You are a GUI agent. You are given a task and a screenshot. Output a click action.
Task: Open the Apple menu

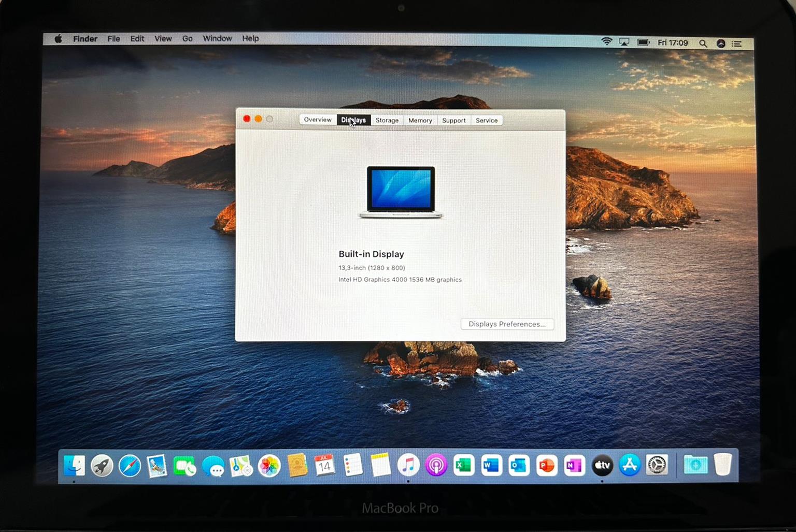pyautogui.click(x=58, y=39)
